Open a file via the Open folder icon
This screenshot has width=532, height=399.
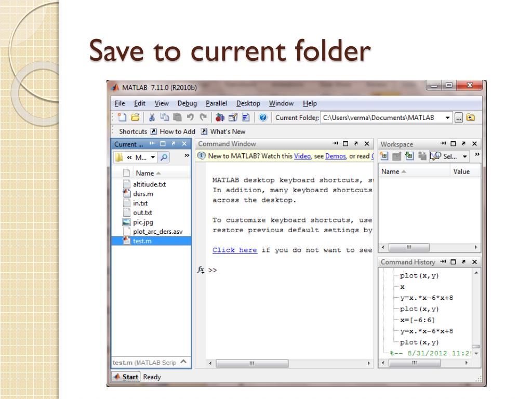(x=135, y=117)
